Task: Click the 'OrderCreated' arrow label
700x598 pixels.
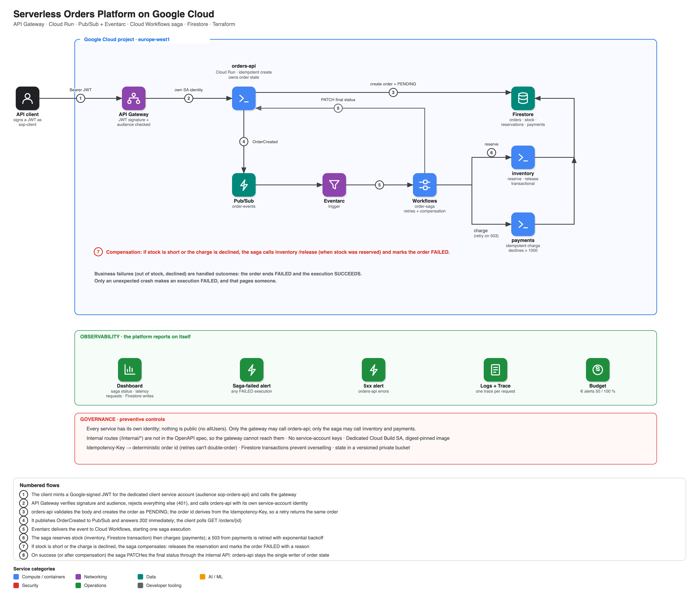Action: click(x=265, y=142)
